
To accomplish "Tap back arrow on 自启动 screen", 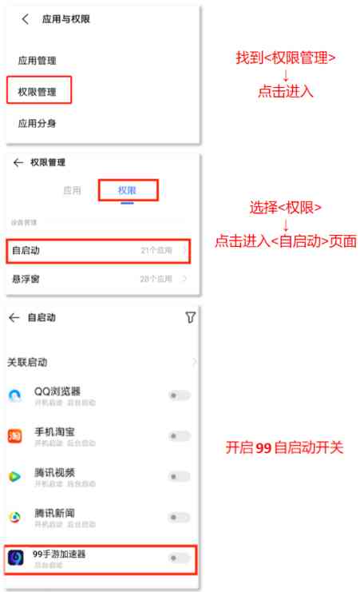I will 14,318.
